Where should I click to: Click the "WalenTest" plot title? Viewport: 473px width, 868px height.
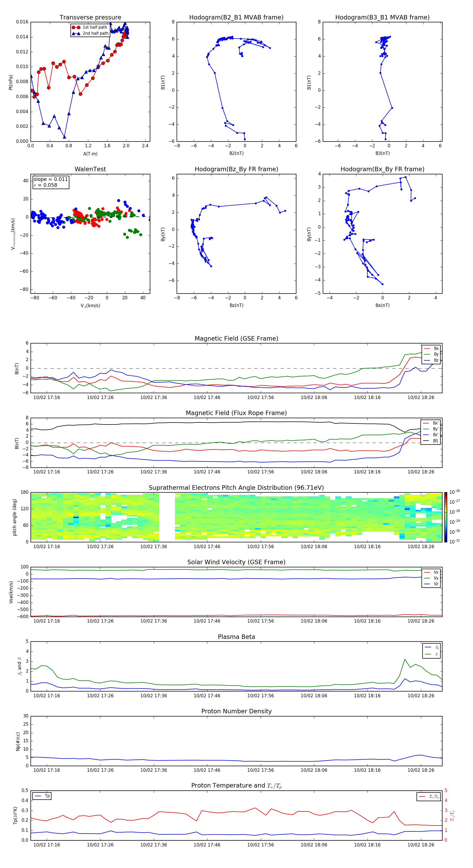[90, 169]
